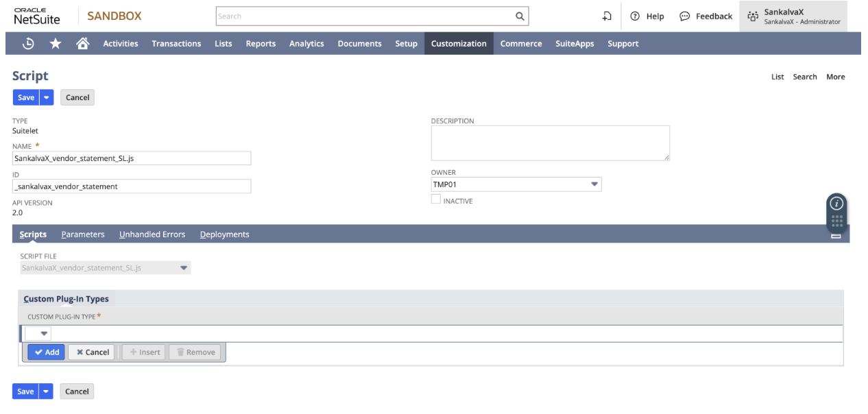The image size is (868, 414).
Task: Expand the bottom Save button dropdown arrow
Action: 46,391
